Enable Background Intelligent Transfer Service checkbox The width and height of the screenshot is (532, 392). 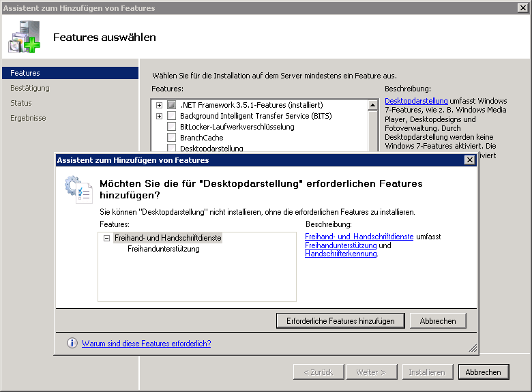pos(171,116)
